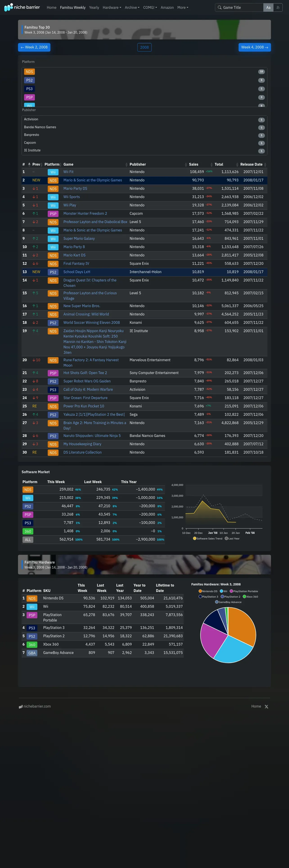
Task: Open Yearly in the navigation
Action: pos(94,7)
